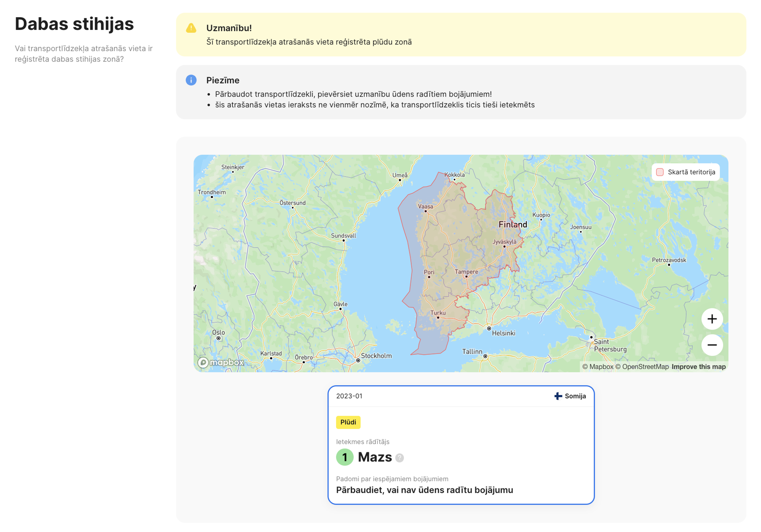Click the Turku city marker
This screenshot has width=761, height=532.
(438, 317)
